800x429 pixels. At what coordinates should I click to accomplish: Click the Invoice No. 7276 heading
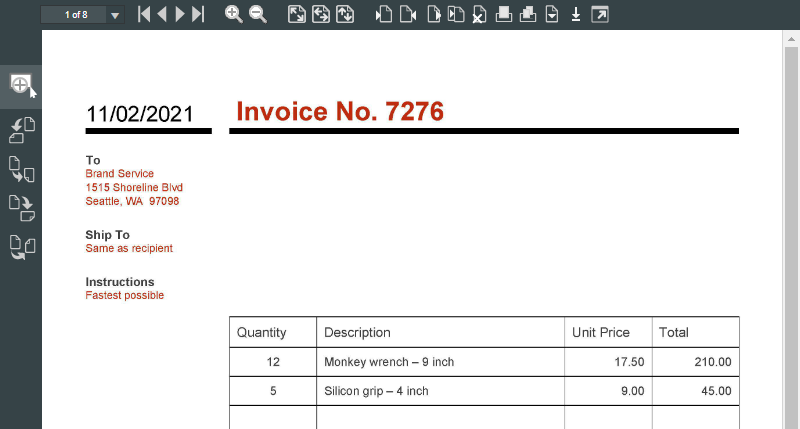coord(340,112)
